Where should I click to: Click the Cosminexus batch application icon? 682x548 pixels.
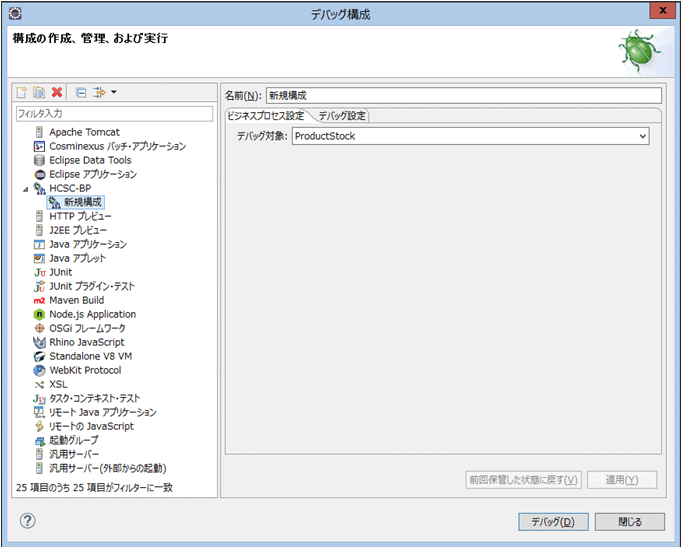[x=40, y=146]
